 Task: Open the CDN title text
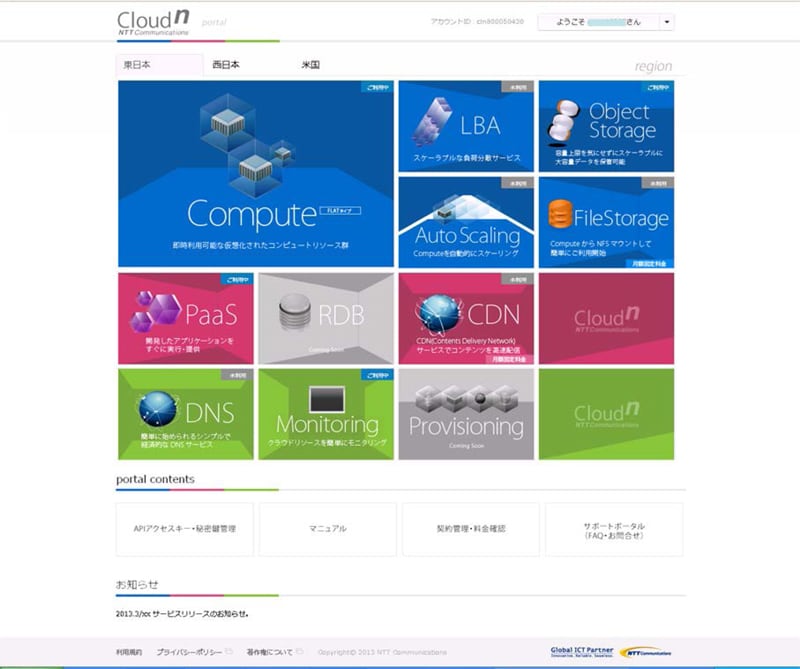pos(494,314)
